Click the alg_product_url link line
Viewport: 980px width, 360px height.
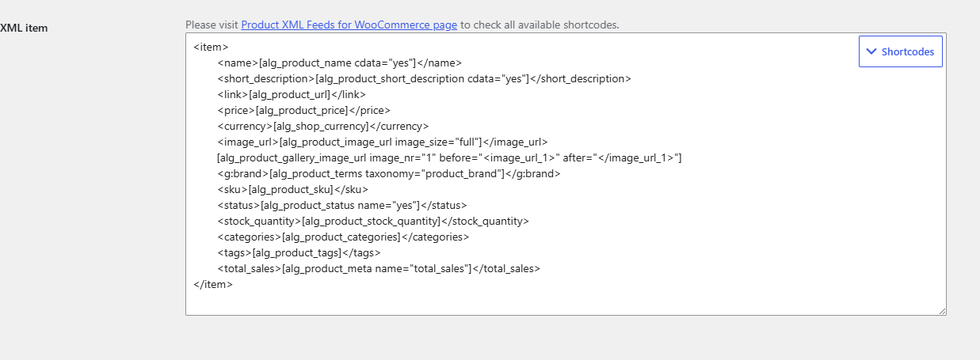point(292,95)
